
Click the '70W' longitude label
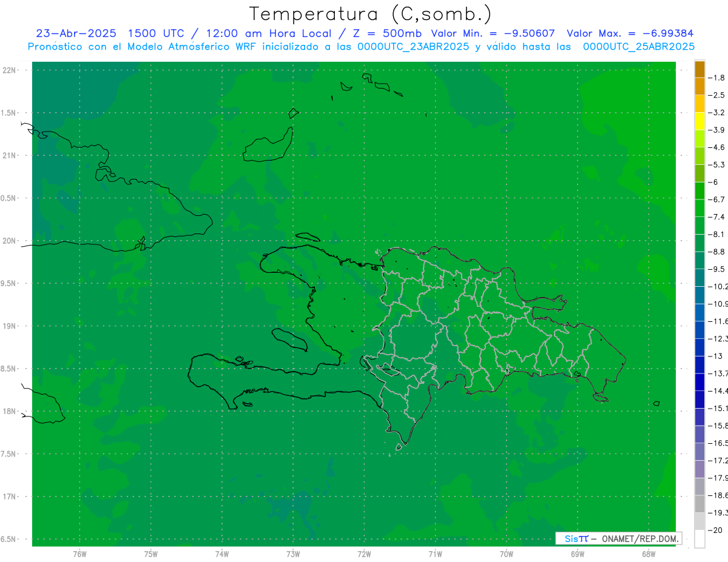(x=507, y=554)
